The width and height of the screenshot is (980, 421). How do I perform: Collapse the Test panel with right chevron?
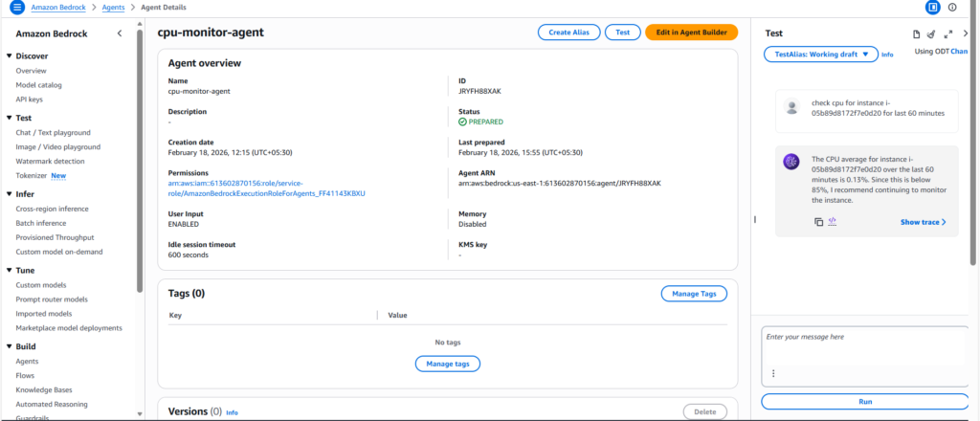tap(966, 33)
